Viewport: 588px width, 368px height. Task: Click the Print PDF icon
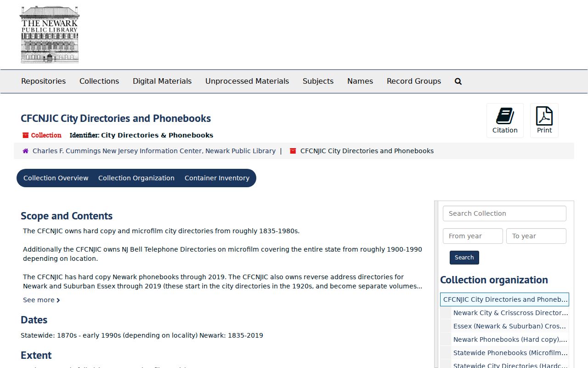click(x=544, y=116)
